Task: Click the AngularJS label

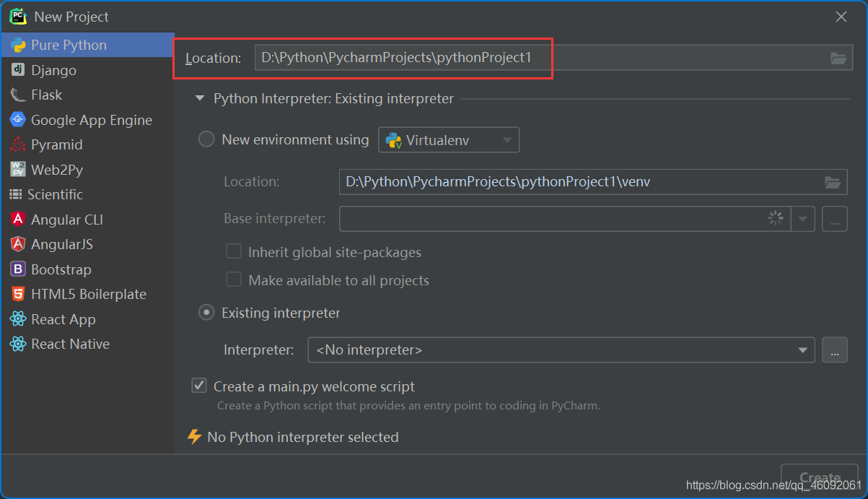Action: tap(62, 244)
